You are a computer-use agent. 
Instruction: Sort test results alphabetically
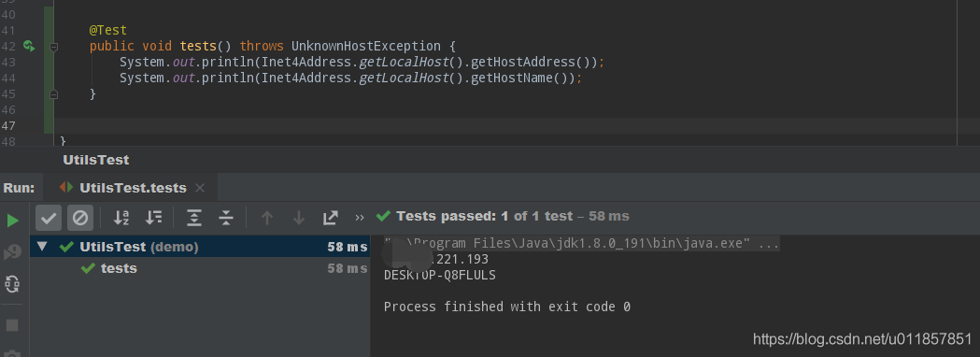tap(121, 218)
